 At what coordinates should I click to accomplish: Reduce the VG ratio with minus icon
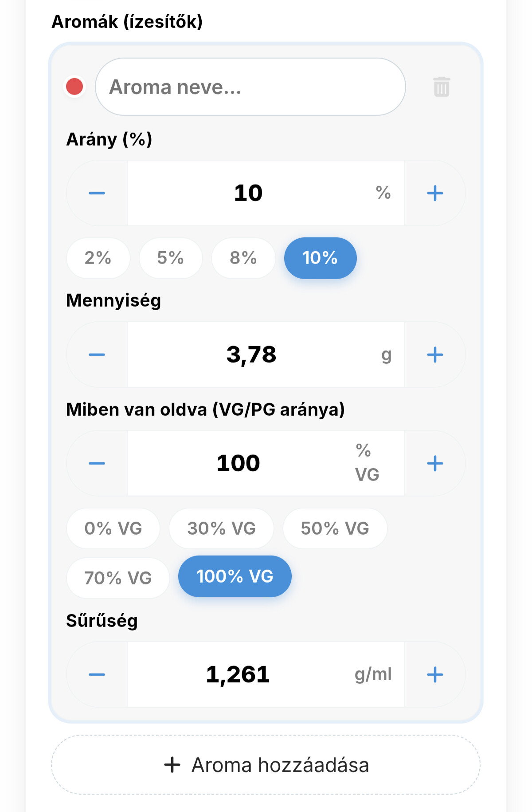[x=97, y=463]
